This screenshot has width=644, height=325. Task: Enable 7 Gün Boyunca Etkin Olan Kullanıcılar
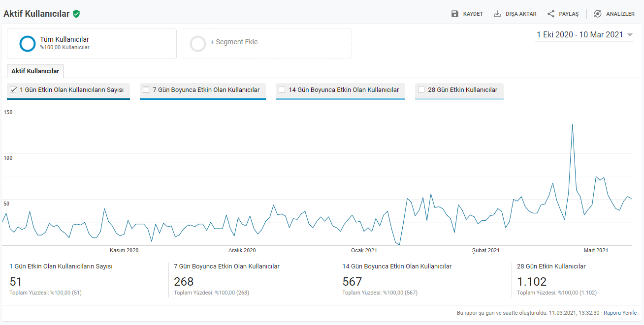coord(146,90)
